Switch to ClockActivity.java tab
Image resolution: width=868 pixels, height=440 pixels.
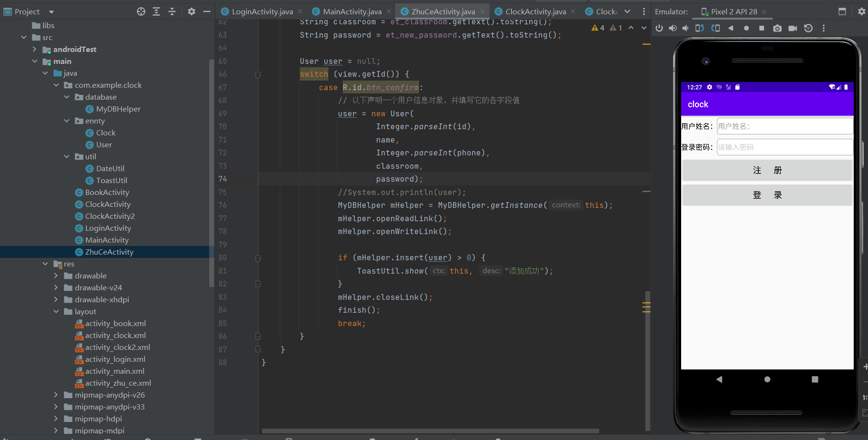536,11
